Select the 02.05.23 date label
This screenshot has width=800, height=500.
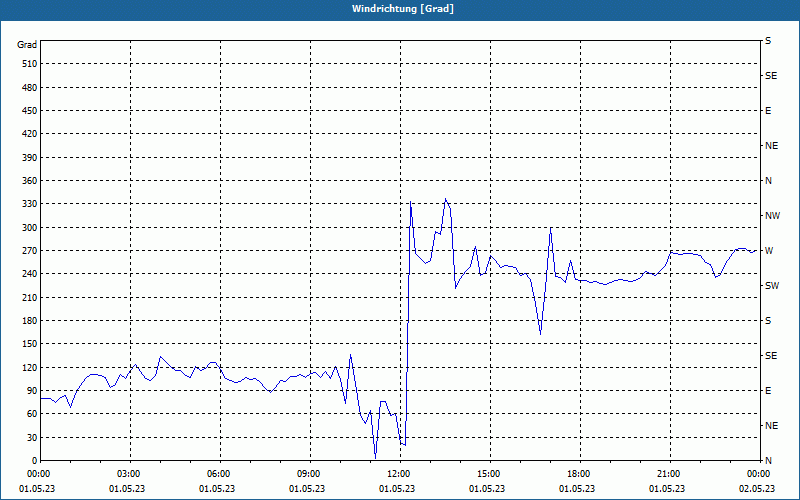(757, 489)
